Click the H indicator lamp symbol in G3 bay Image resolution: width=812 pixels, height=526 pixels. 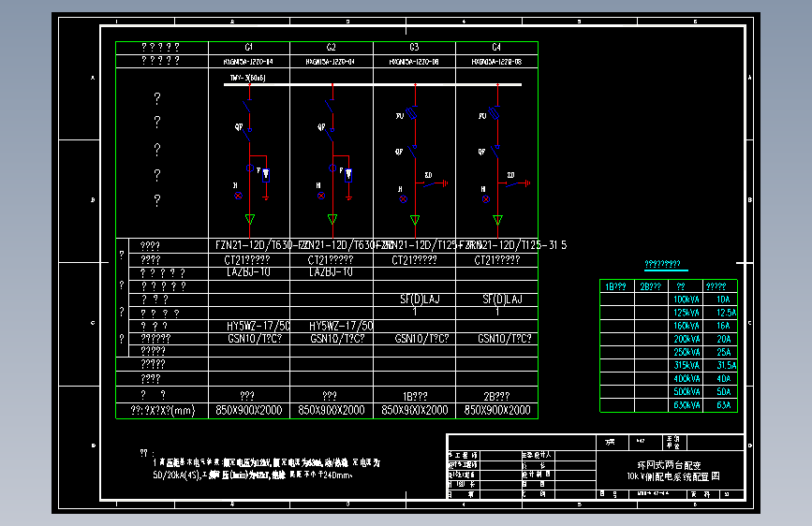404,198
